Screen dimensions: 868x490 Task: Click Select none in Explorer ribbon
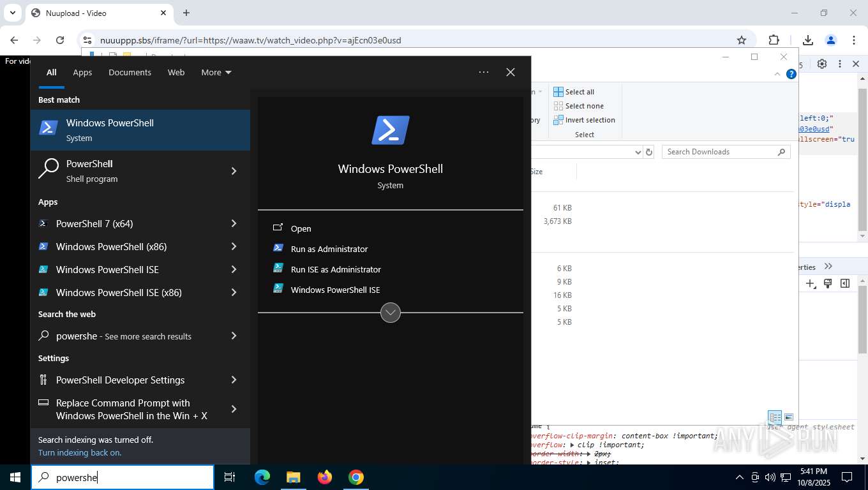tap(579, 106)
